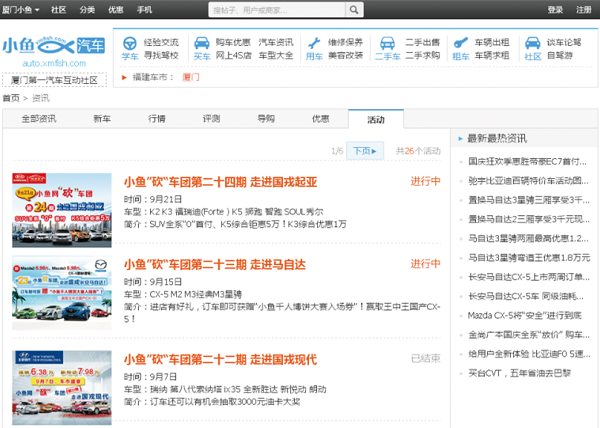Image resolution: width=600 pixels, height=428 pixels.
Task: Click the 下页 next page button
Action: pos(365,151)
